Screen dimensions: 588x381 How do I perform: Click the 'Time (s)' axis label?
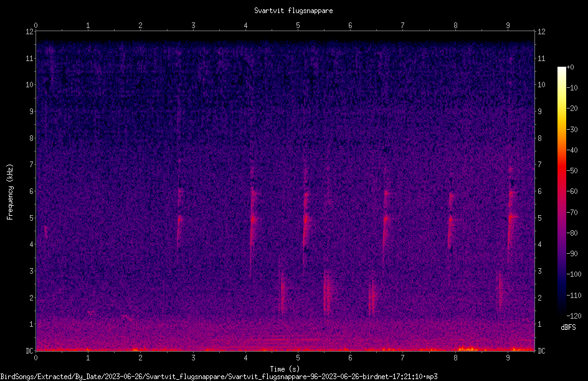point(285,369)
